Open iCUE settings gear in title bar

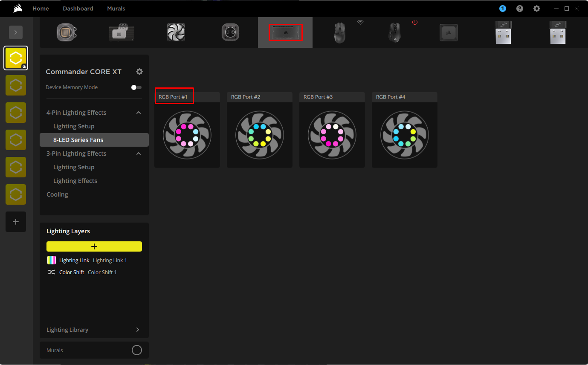click(x=537, y=9)
